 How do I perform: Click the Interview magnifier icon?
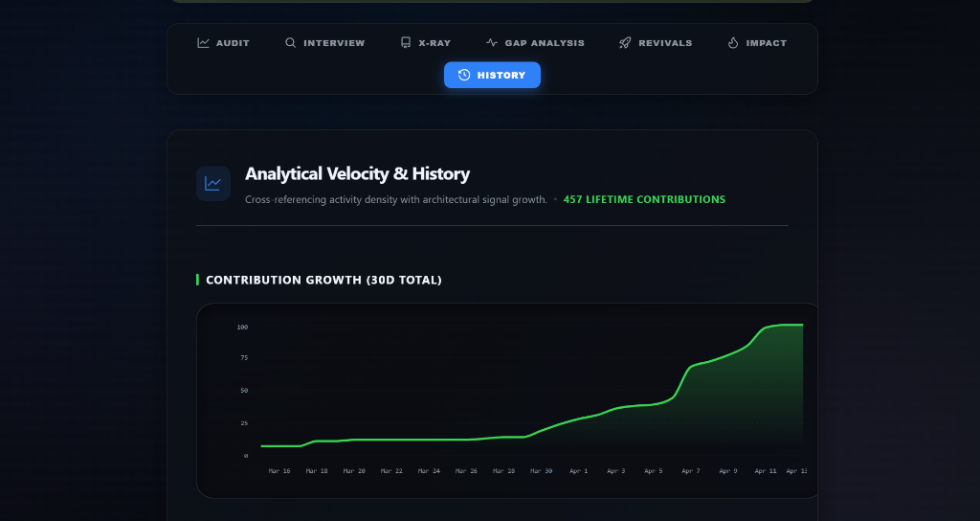coord(291,43)
